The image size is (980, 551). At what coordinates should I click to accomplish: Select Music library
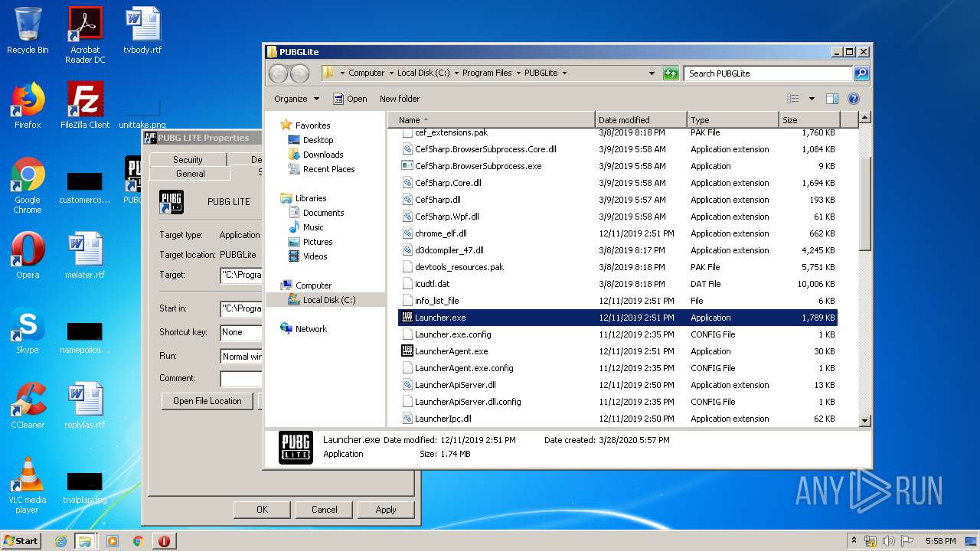click(313, 227)
